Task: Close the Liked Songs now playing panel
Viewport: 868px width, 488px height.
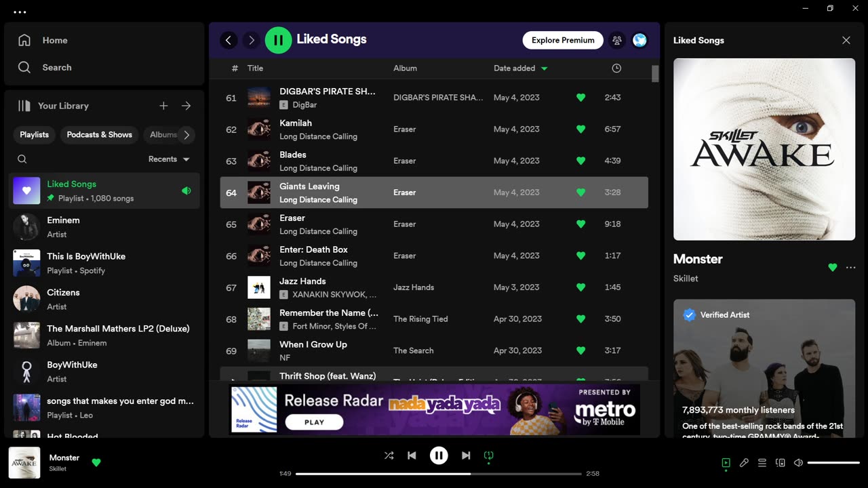Action: (x=846, y=40)
